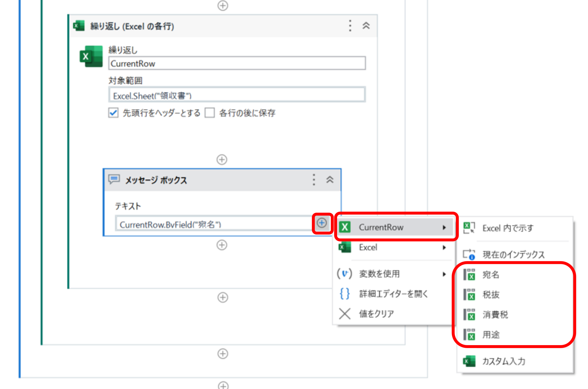Click the plus button below the message box
Viewport: 588px width, 389px height.
tap(222, 245)
